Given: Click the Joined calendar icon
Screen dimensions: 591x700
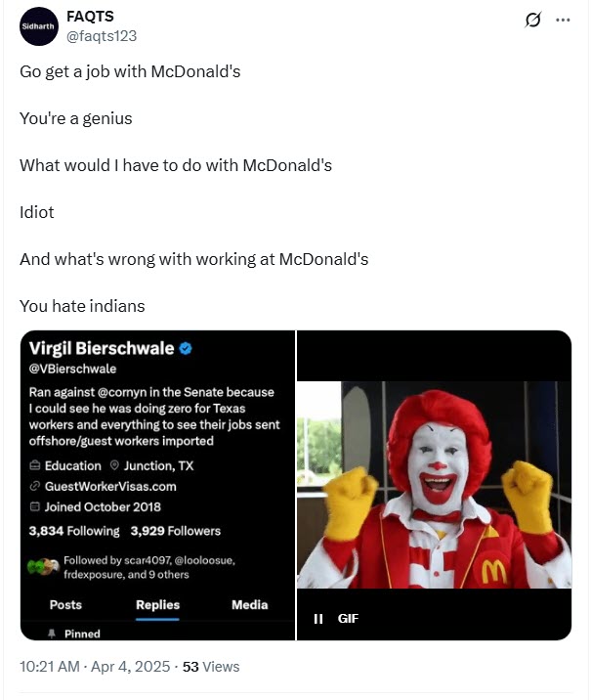Looking at the screenshot, I should click(x=35, y=506).
